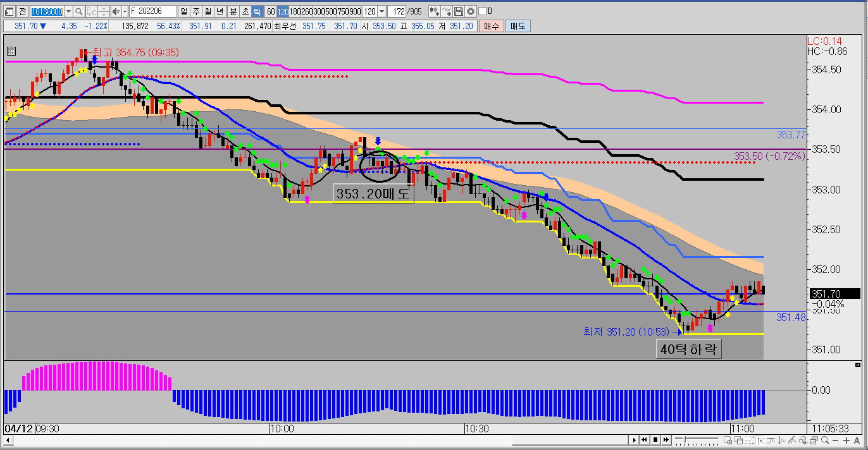This screenshot has height=450, width=868.
Task: Click the current price 351.70 in quote bar
Action: [26, 26]
